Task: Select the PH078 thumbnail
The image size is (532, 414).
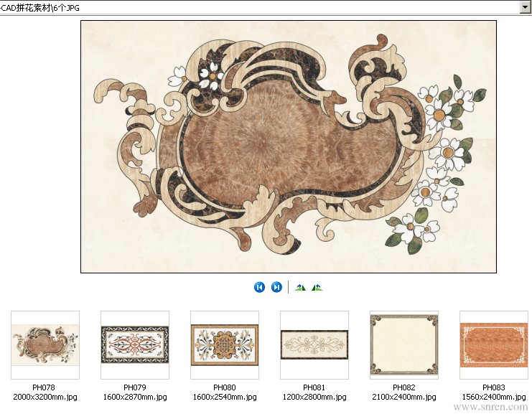Action: (x=45, y=345)
